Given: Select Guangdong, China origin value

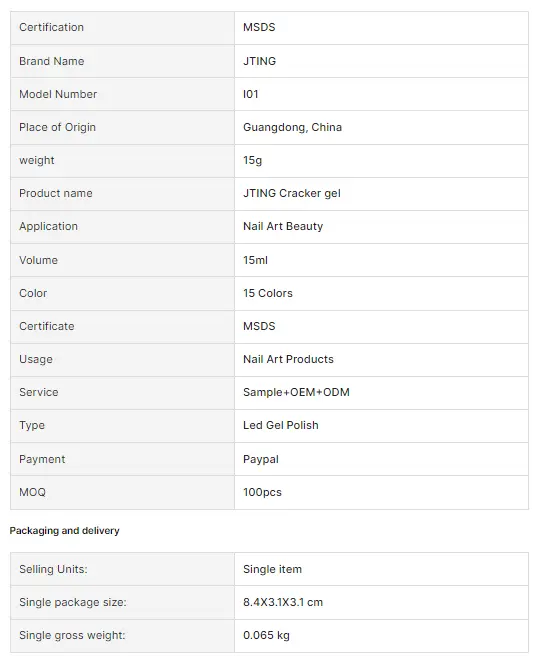Looking at the screenshot, I should coord(292,127).
